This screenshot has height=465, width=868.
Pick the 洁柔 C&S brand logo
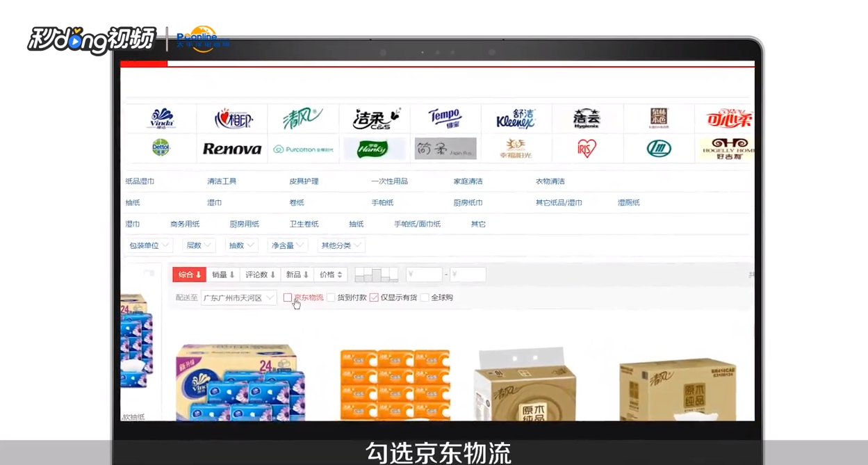(x=375, y=119)
